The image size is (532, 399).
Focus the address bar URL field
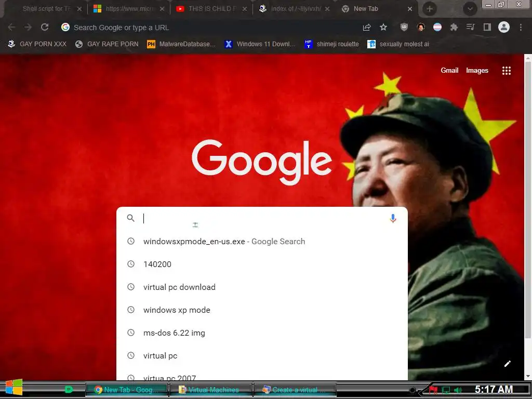tap(210, 28)
